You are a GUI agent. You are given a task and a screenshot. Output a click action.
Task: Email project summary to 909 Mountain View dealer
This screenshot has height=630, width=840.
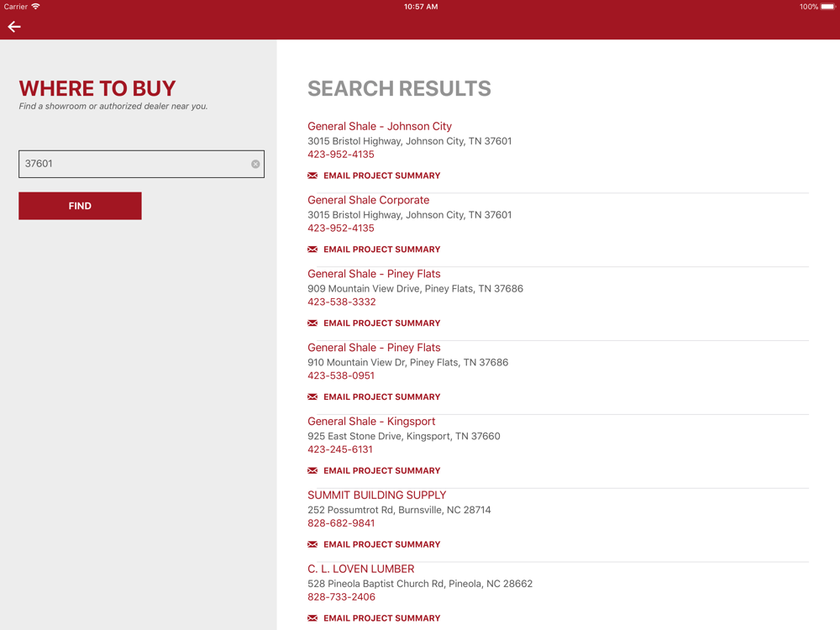pyautogui.click(x=381, y=323)
